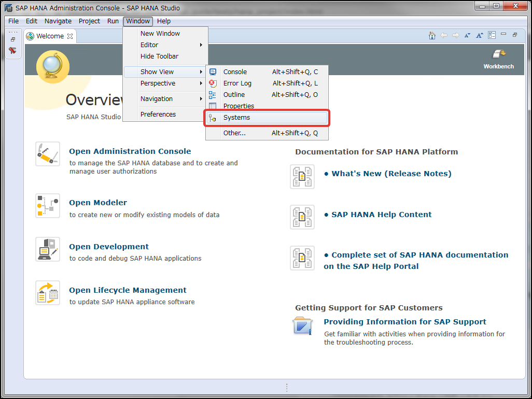Open the Navigate menu
Screen dimensions: 532x399
pos(58,21)
